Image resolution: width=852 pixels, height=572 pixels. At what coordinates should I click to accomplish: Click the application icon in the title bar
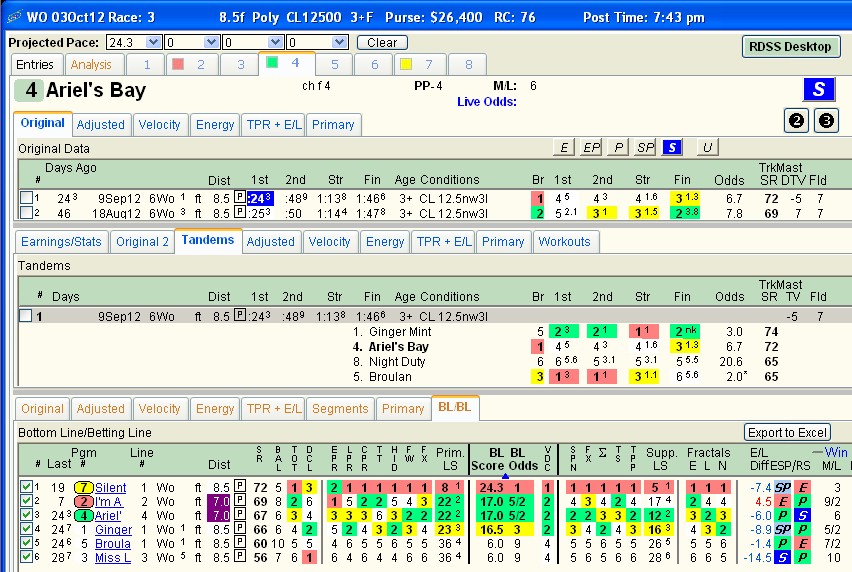coord(14,17)
